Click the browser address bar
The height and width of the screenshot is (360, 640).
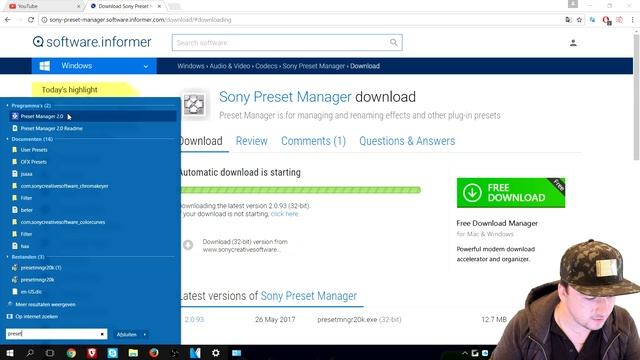pyautogui.click(x=302, y=20)
